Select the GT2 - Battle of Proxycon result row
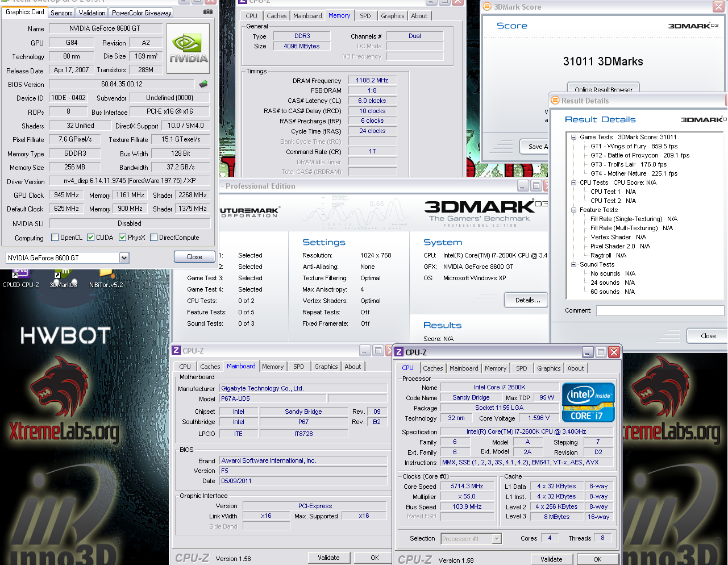This screenshot has width=728, height=565. [x=640, y=155]
